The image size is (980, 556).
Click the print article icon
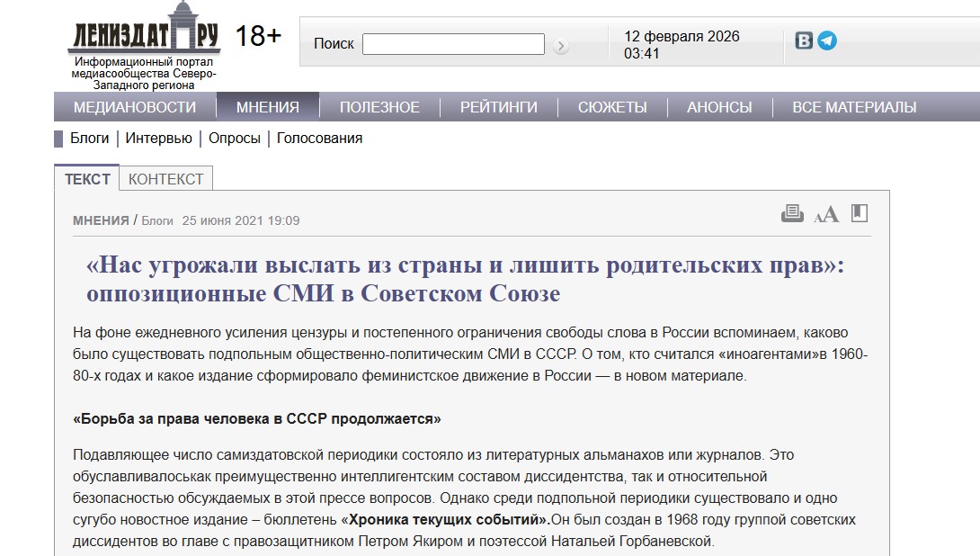point(792,213)
